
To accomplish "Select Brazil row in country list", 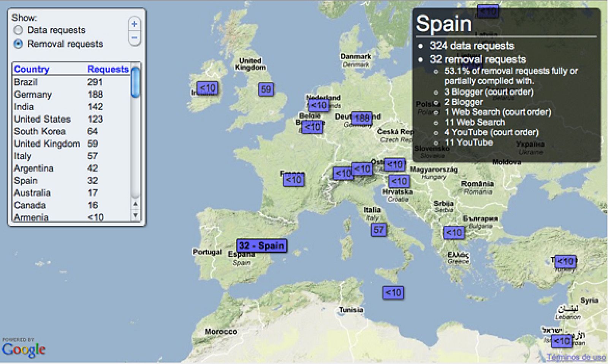I will (26, 82).
